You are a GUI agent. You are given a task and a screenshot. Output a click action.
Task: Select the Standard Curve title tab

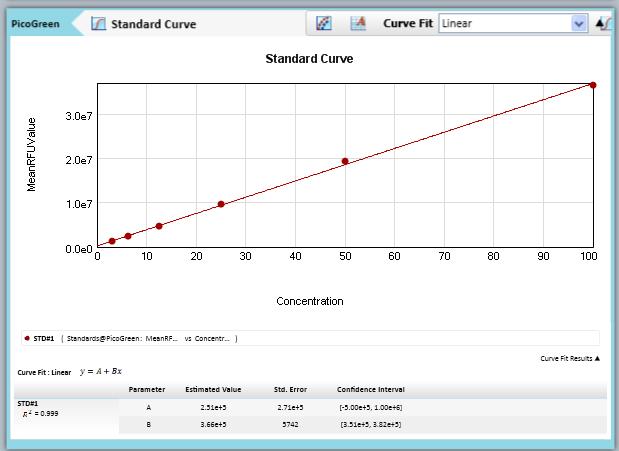[x=152, y=23]
